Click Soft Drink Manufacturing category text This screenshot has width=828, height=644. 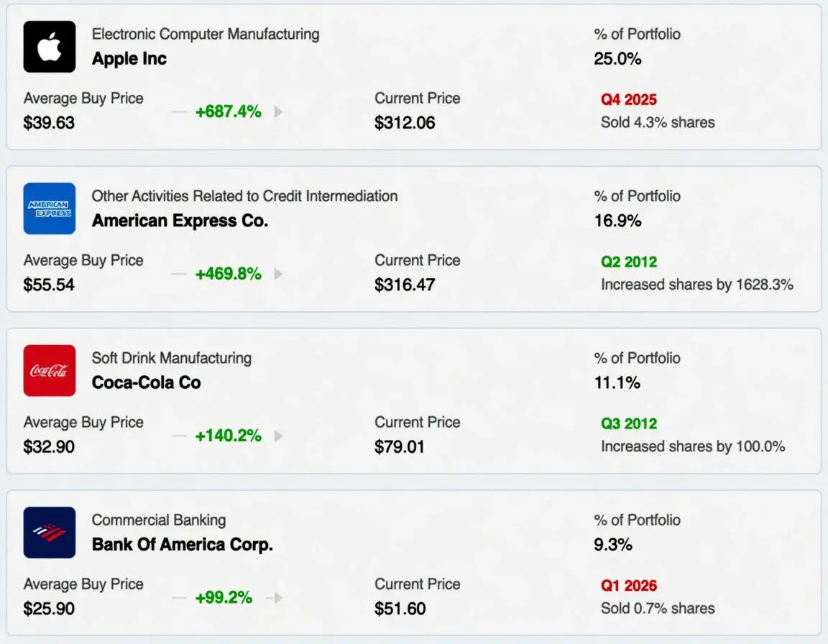tap(172, 359)
